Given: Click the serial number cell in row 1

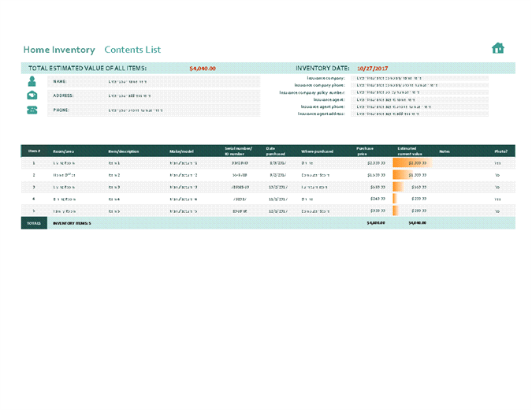Looking at the screenshot, I should tap(240, 163).
